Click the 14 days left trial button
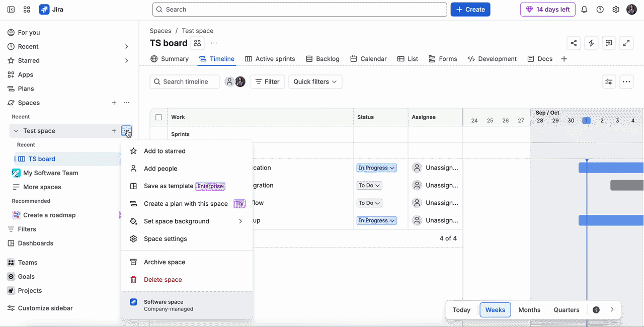 [x=548, y=10]
